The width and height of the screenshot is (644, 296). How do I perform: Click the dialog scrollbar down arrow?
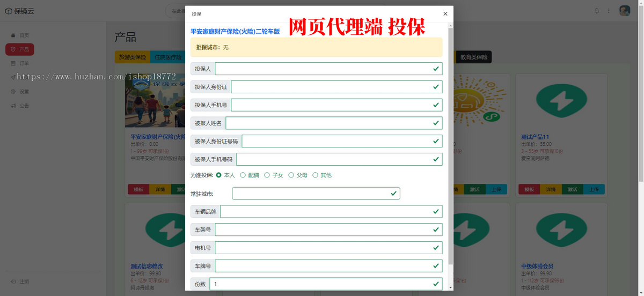click(x=450, y=287)
